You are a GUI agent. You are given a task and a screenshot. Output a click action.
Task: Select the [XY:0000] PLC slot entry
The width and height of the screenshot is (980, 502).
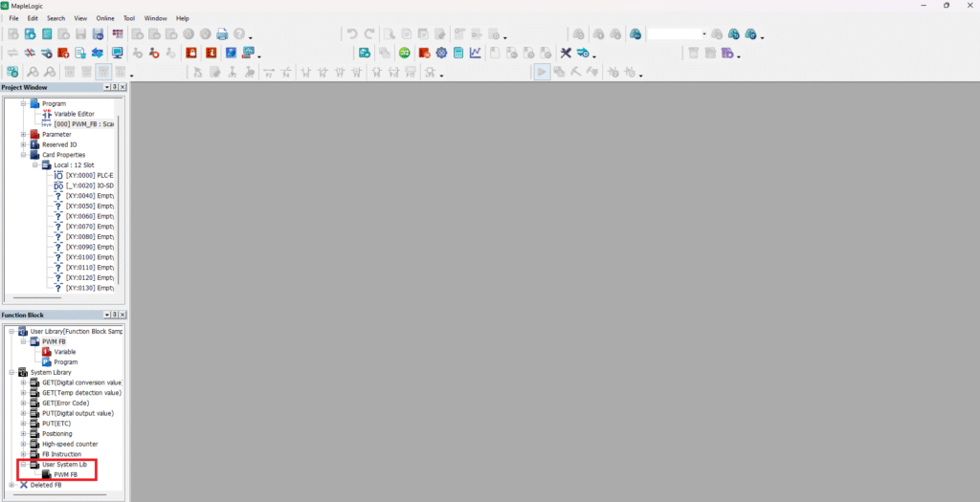pos(89,175)
